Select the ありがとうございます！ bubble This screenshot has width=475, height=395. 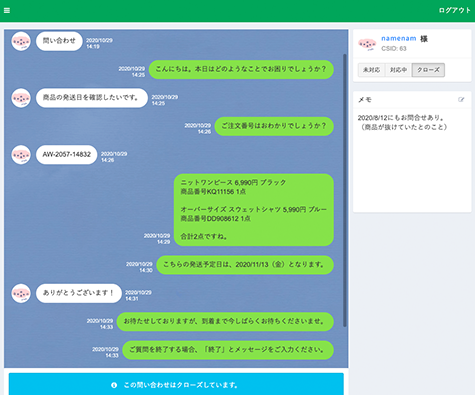click(x=79, y=293)
